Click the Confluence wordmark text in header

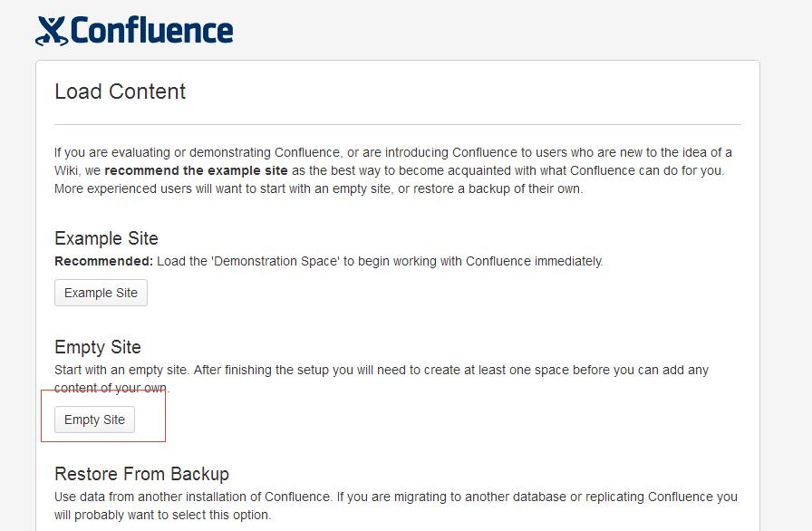(151, 31)
